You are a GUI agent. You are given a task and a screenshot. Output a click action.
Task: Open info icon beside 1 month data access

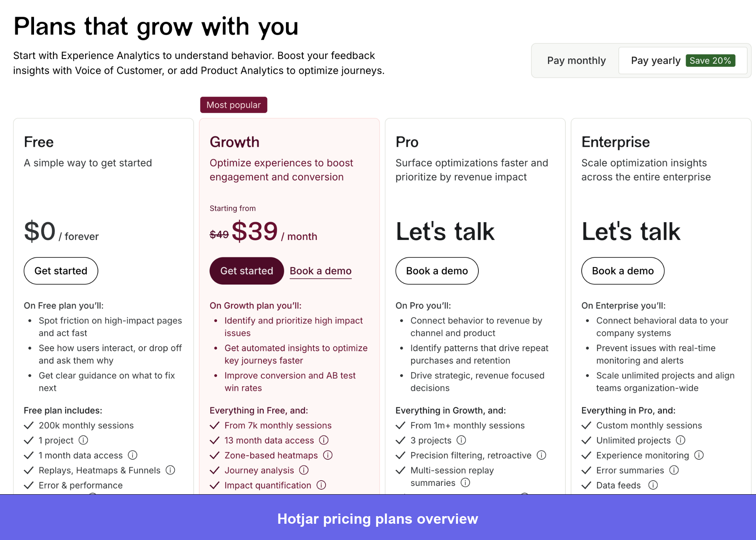[133, 455]
